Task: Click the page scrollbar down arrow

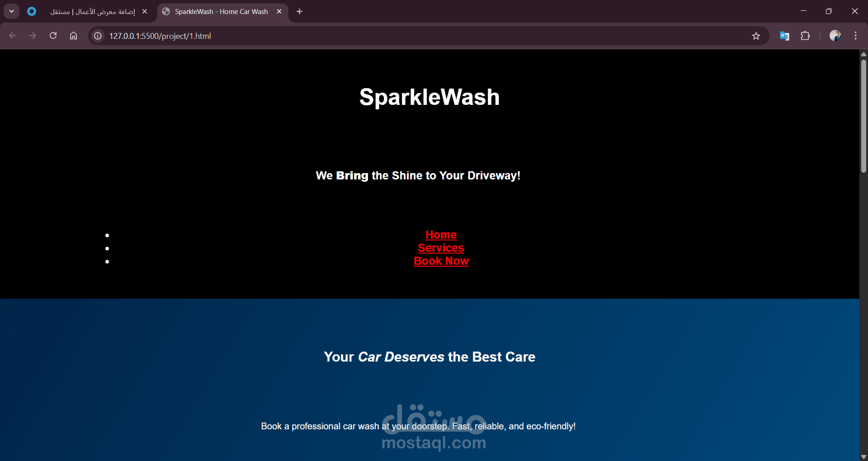Action: [x=863, y=457]
